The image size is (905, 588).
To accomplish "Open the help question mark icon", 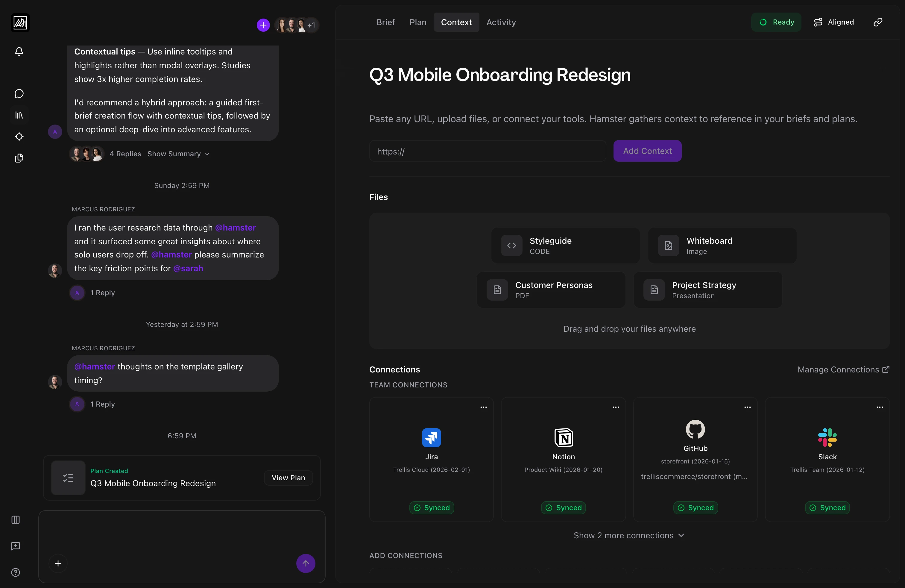I will 16,572.
